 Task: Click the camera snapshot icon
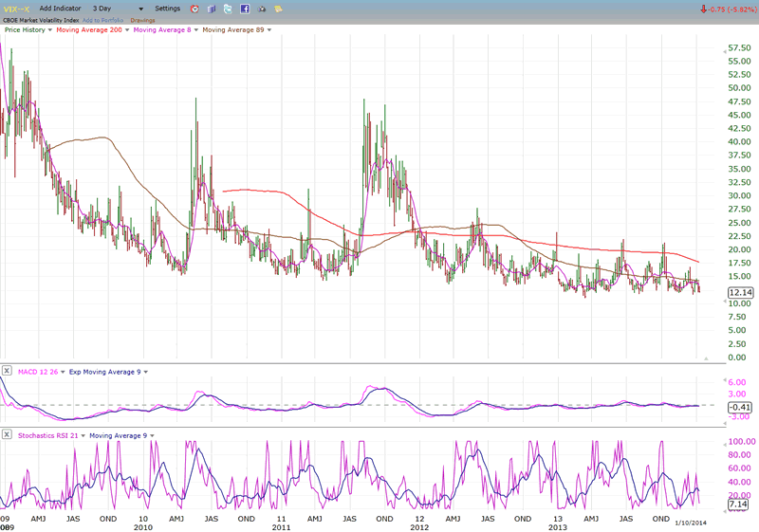(261, 9)
